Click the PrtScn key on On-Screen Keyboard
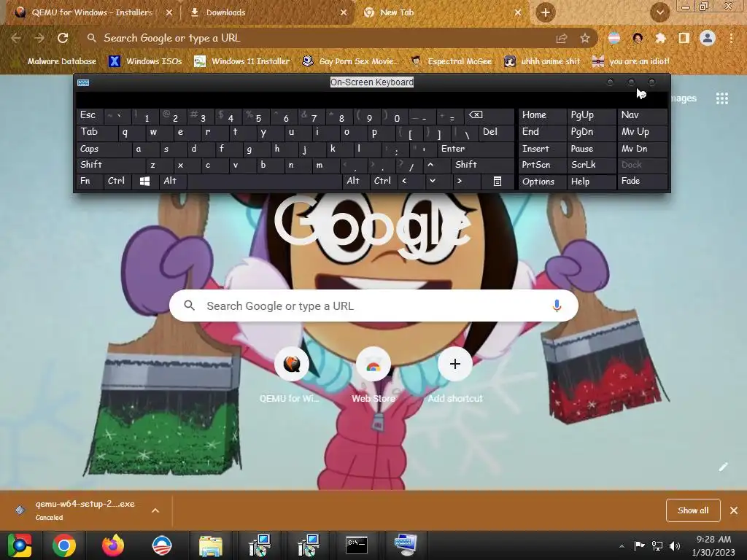 [x=542, y=165]
